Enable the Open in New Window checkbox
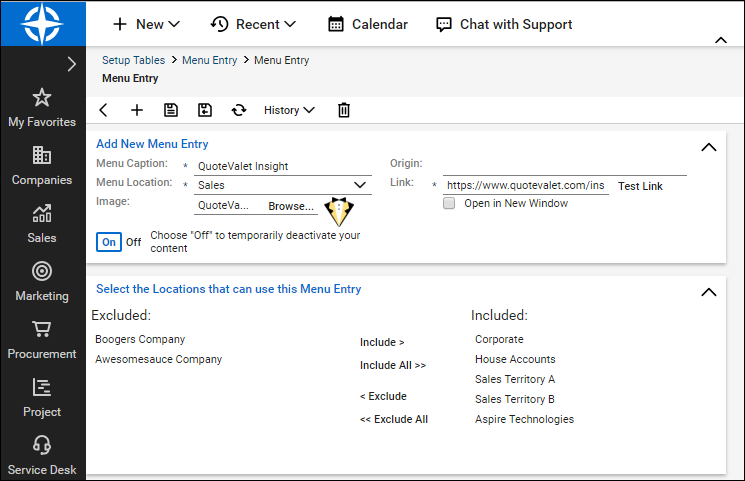The width and height of the screenshot is (745, 481). click(x=449, y=203)
